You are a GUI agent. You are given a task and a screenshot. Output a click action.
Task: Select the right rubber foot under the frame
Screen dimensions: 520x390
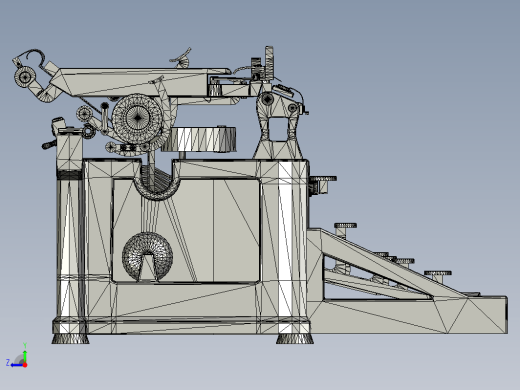[x=295, y=338]
